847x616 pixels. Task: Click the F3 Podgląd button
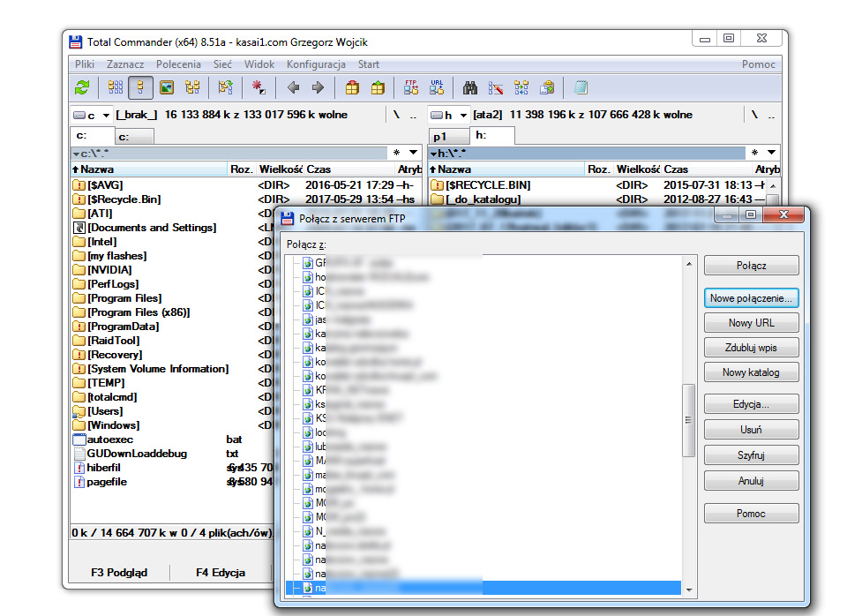click(119, 572)
